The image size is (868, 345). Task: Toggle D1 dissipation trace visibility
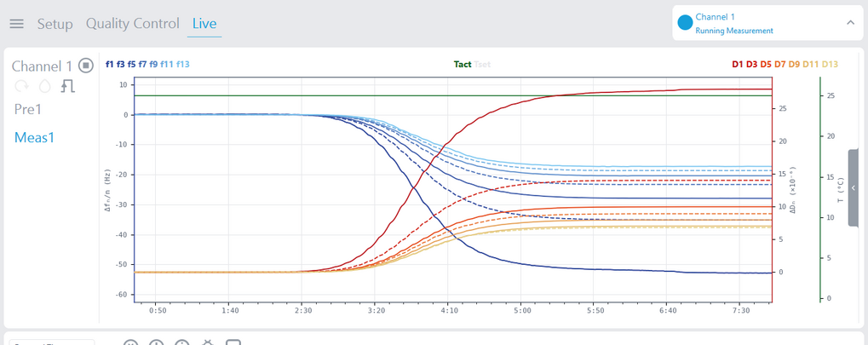[x=738, y=64]
